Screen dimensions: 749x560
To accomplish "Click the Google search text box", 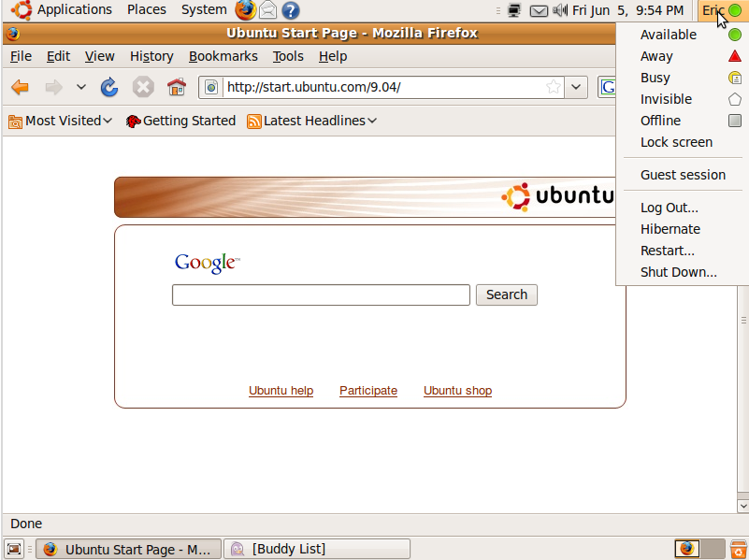I will click(x=321, y=295).
